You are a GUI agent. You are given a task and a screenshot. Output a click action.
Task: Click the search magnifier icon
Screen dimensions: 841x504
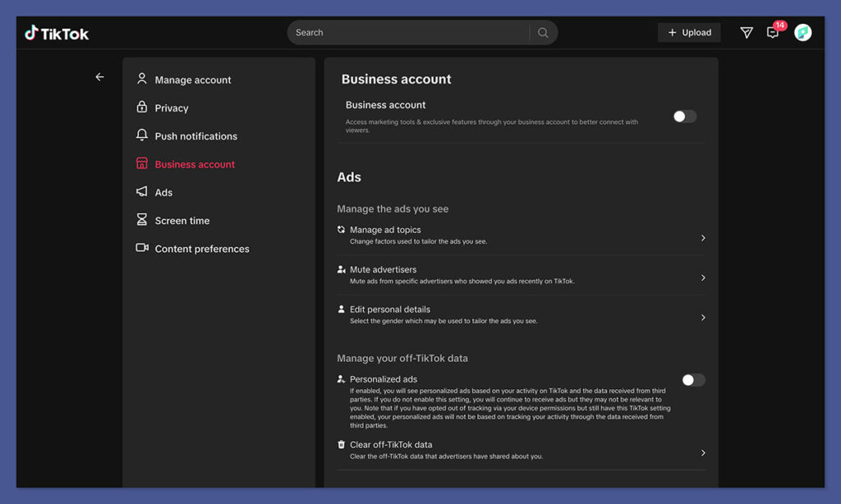543,33
